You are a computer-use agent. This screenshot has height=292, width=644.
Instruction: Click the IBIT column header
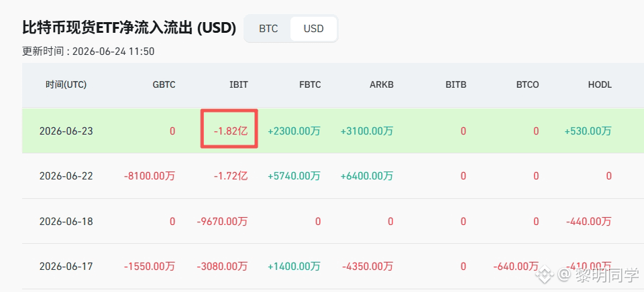coord(239,85)
